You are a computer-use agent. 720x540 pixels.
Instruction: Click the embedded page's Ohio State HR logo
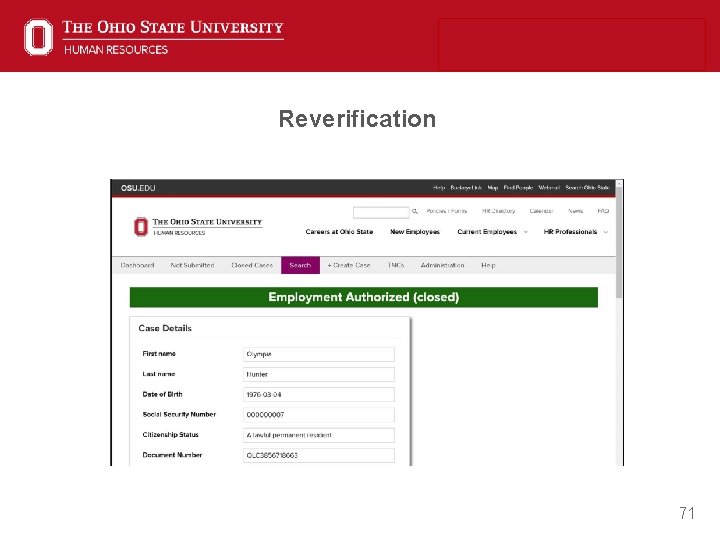tap(198, 227)
